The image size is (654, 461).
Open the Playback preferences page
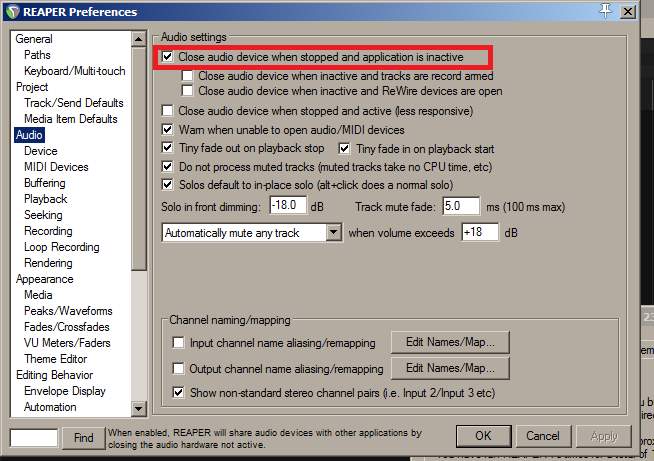(45, 199)
